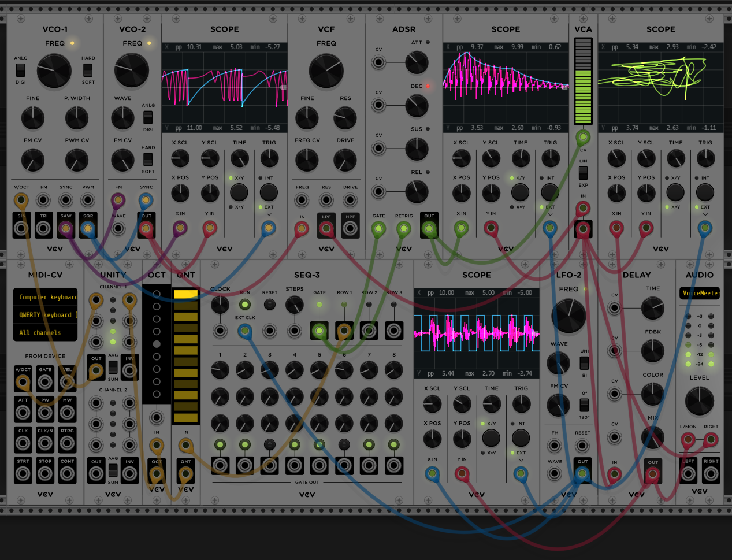732x560 pixels.
Task: Click the VCO-2 OUT jack
Action: click(x=146, y=228)
